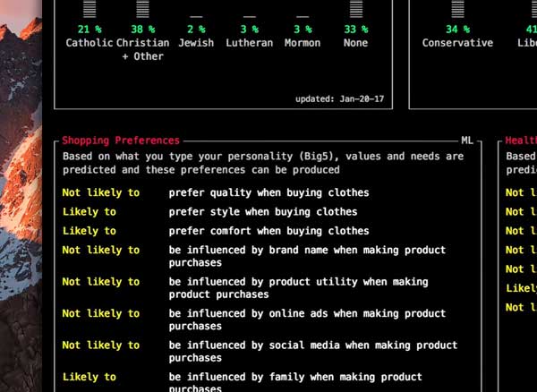537x392 pixels.
Task: Click 'Not likely to' beside brand name row
Action: point(101,251)
